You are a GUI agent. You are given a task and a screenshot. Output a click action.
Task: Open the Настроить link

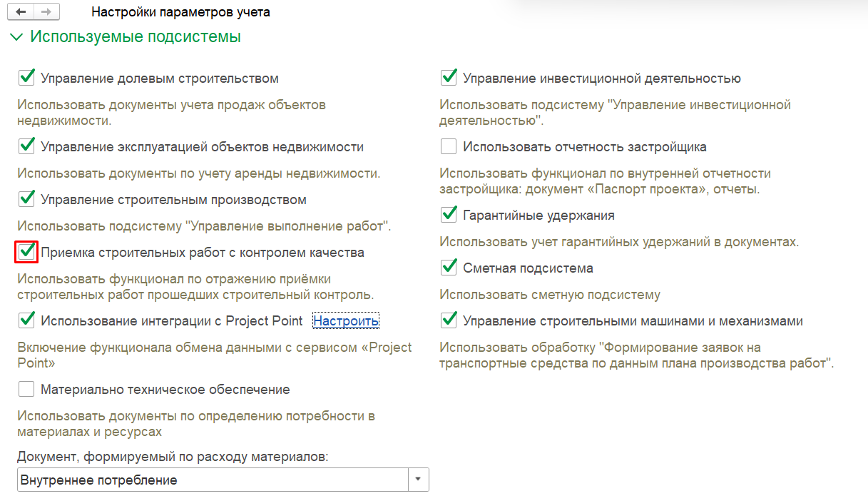pos(346,321)
